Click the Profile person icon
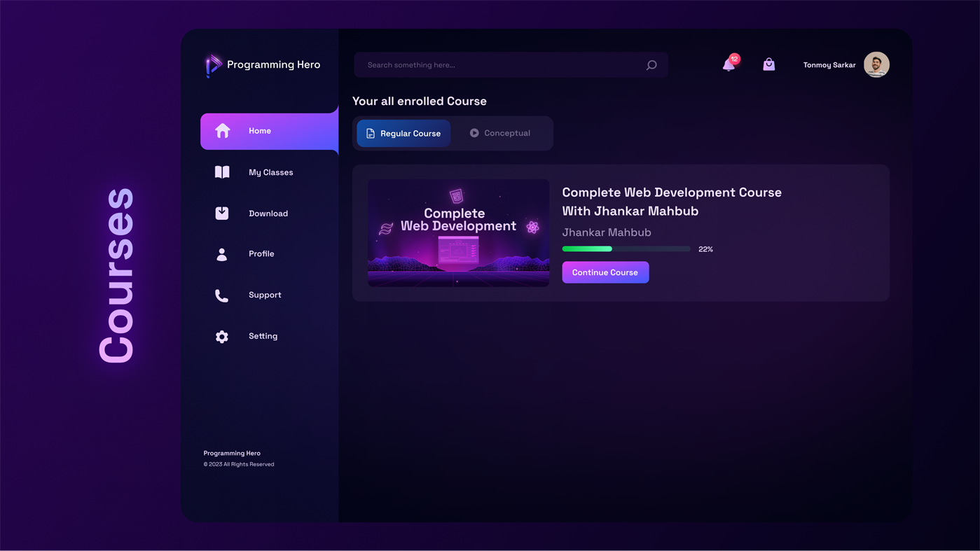Screen dimensions: 980x551 tap(222, 254)
